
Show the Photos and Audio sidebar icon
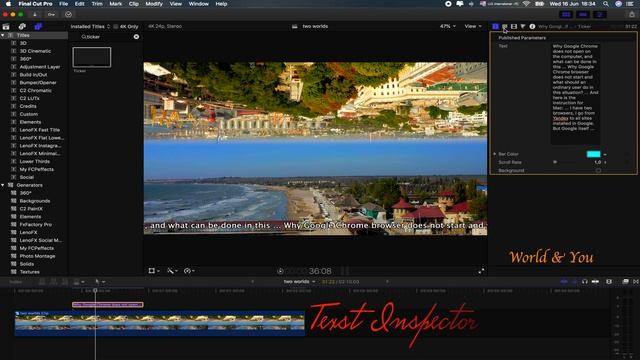(22, 27)
